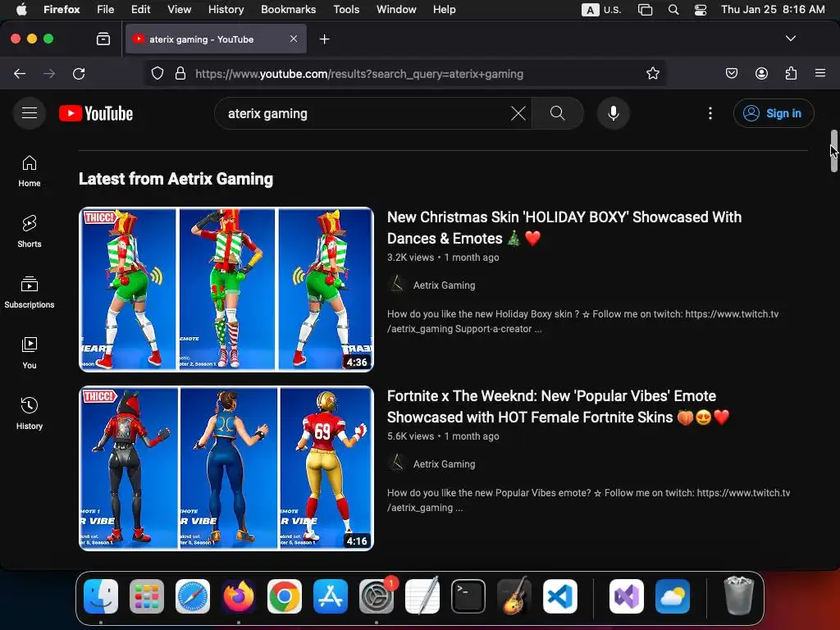The image size is (840, 630).
Task: Open the Popular Vibes Emote video title
Action: click(558, 407)
